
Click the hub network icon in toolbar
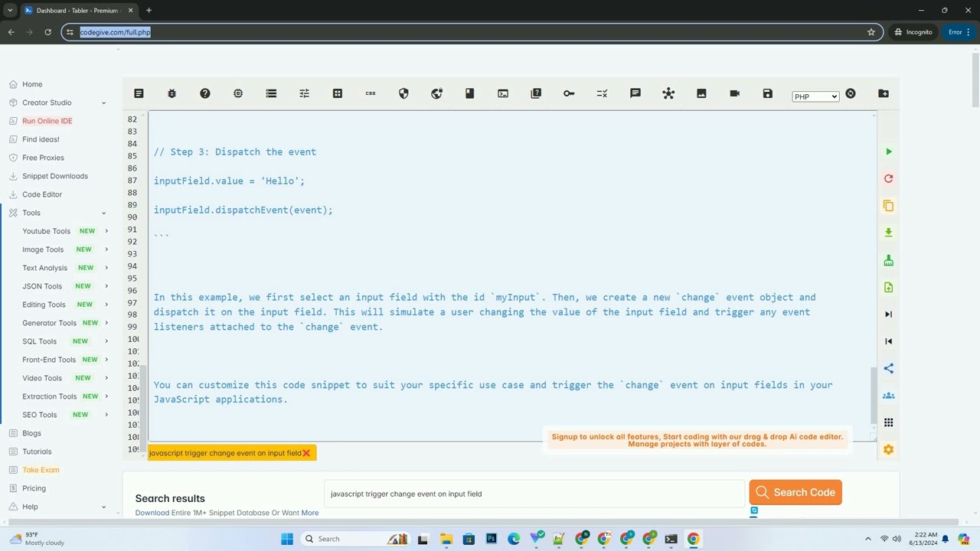(x=668, y=93)
